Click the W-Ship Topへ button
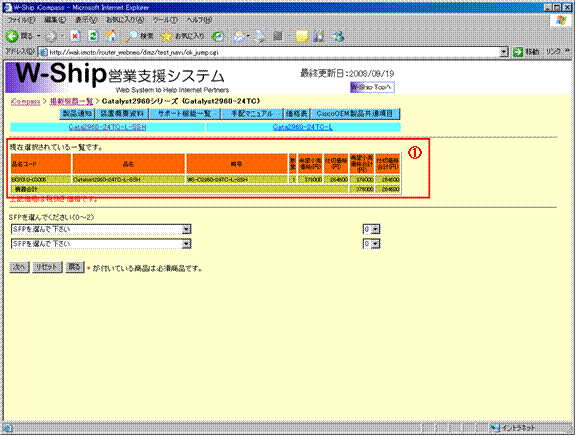Image resolution: width=576 pixels, height=436 pixels. (x=372, y=87)
